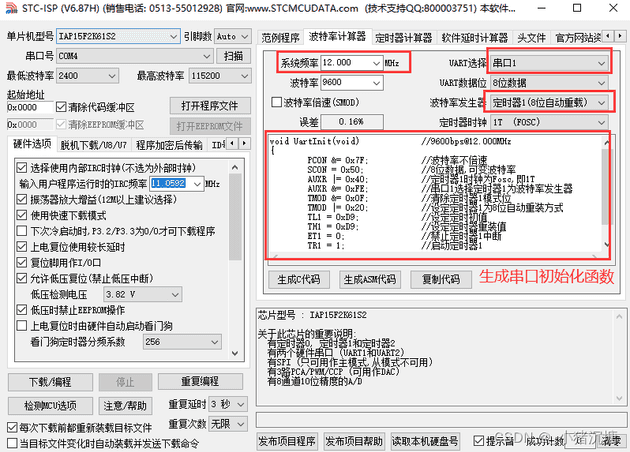The width and height of the screenshot is (630, 452).
Task: Click 生成ASM代码 button
Action: 370,279
